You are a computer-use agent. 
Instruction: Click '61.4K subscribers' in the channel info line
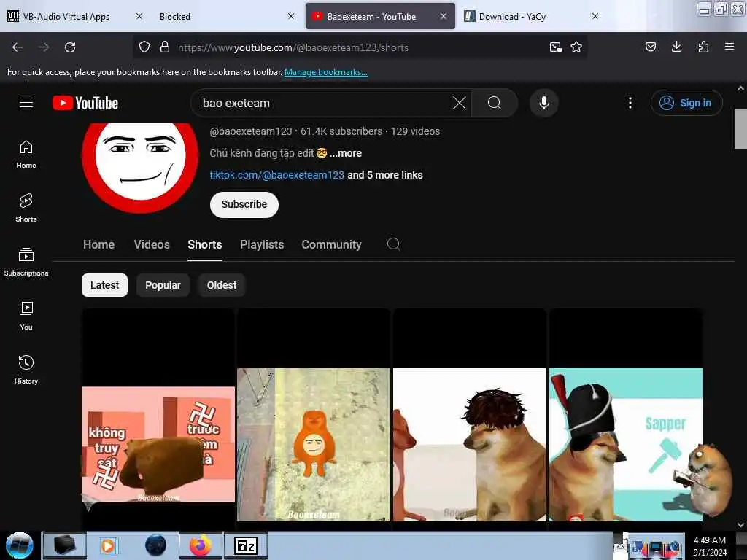pyautogui.click(x=341, y=131)
